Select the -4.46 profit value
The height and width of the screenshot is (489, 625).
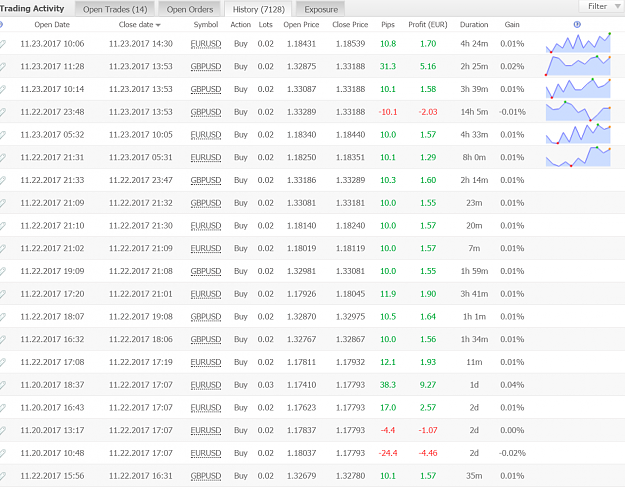428,453
